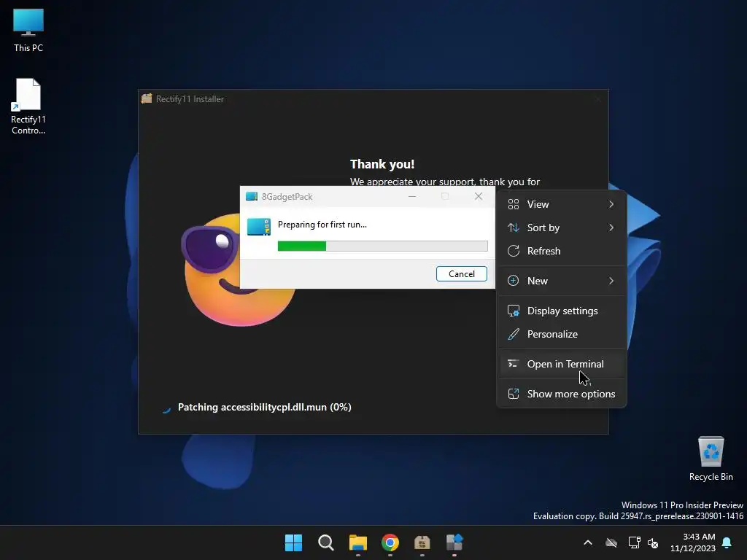Click the Terminal prompt icon
The image size is (747, 560).
click(513, 364)
